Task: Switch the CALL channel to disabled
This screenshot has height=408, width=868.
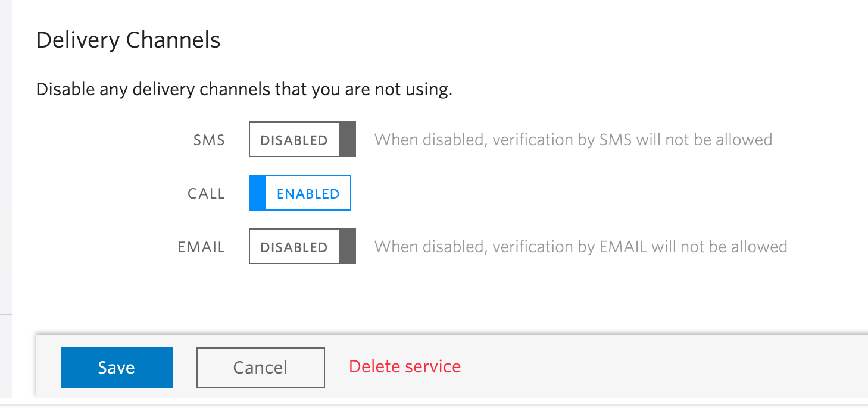Action: click(299, 193)
